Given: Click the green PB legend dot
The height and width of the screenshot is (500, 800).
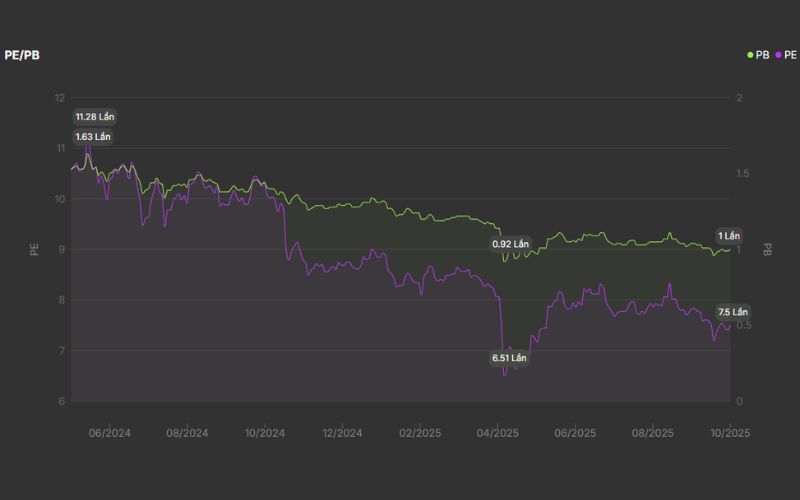Looking at the screenshot, I should 750,55.
